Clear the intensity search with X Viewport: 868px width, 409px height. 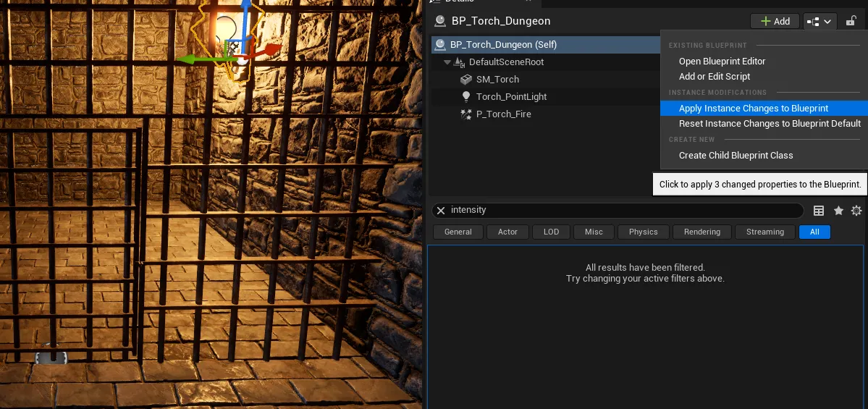[x=441, y=211]
